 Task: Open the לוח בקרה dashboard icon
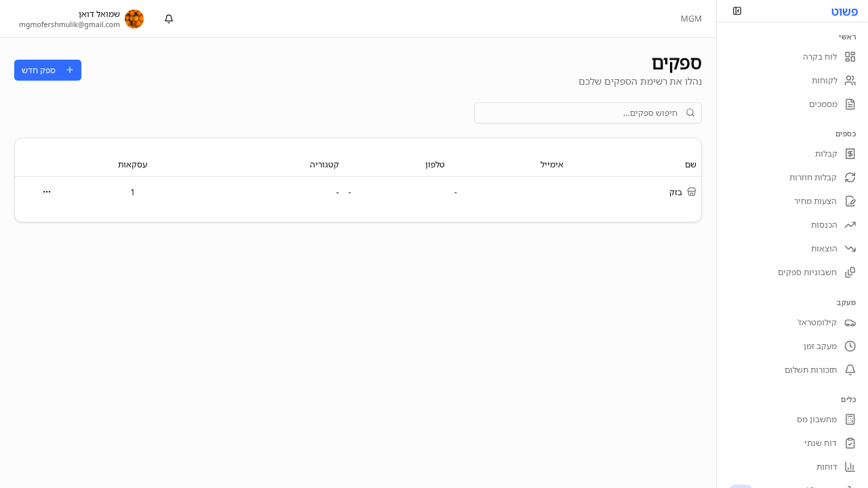pyautogui.click(x=850, y=57)
